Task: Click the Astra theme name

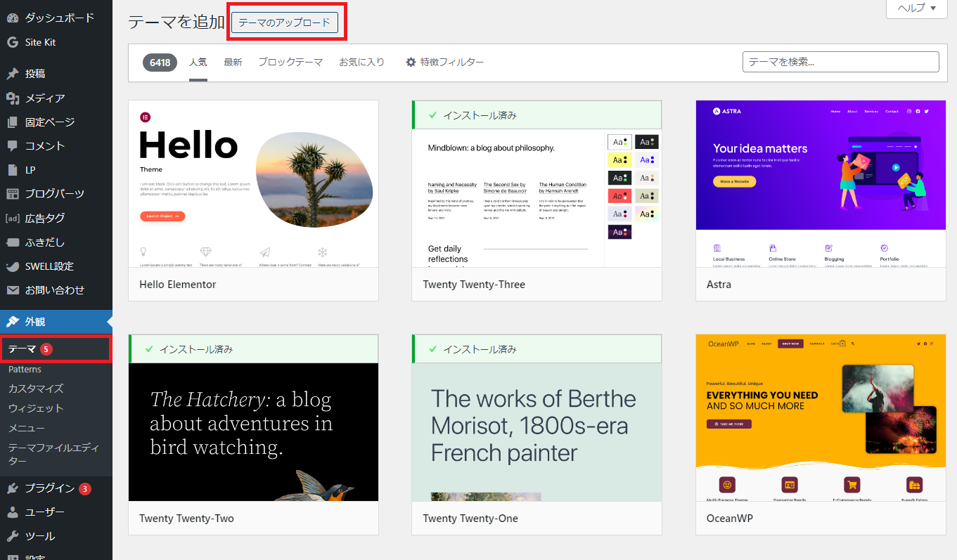Action: [x=719, y=285]
